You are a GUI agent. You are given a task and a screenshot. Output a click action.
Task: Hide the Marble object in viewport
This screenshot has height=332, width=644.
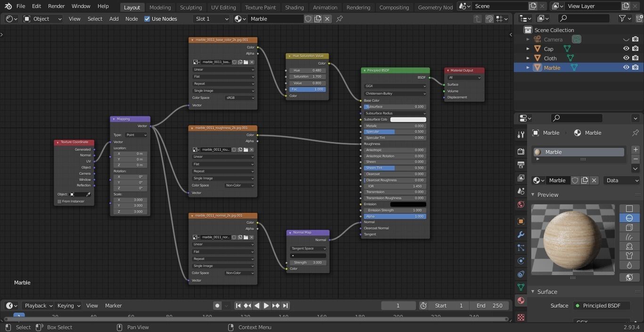(626, 68)
